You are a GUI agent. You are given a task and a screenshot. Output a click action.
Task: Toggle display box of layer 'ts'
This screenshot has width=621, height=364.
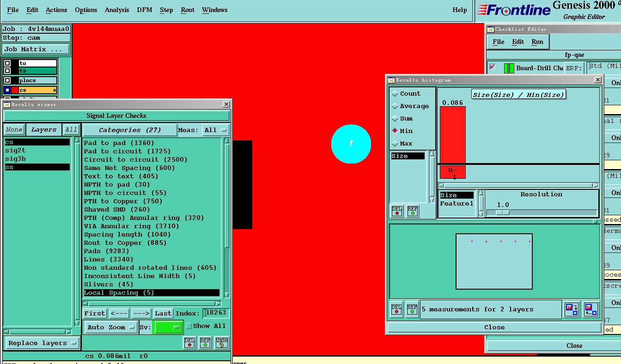pos(7,71)
